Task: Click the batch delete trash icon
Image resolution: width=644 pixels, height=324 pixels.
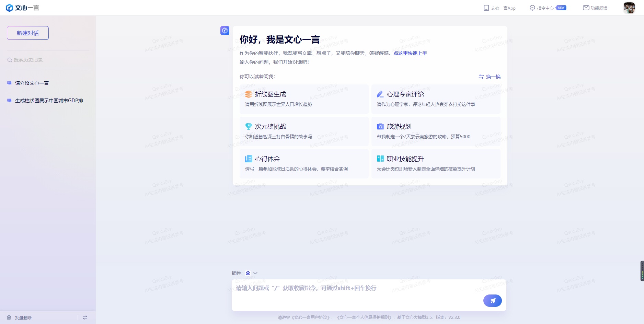Action: coord(9,317)
